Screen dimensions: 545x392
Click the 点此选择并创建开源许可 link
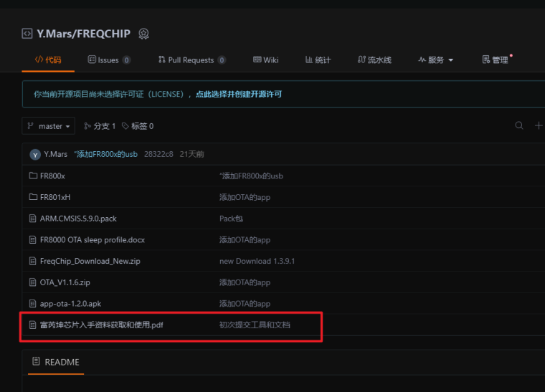pyautogui.click(x=239, y=94)
